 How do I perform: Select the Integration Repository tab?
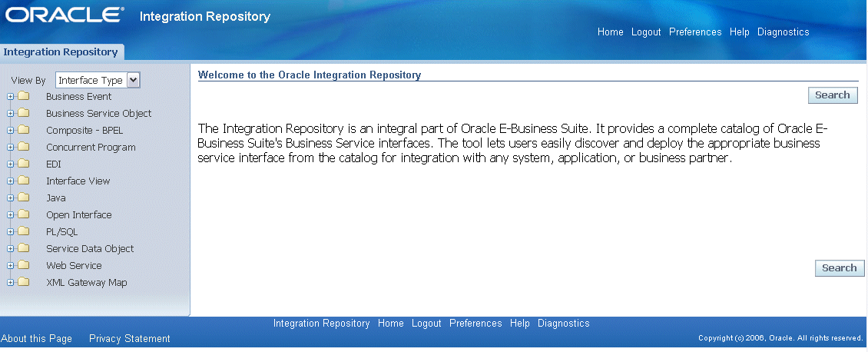tap(61, 52)
